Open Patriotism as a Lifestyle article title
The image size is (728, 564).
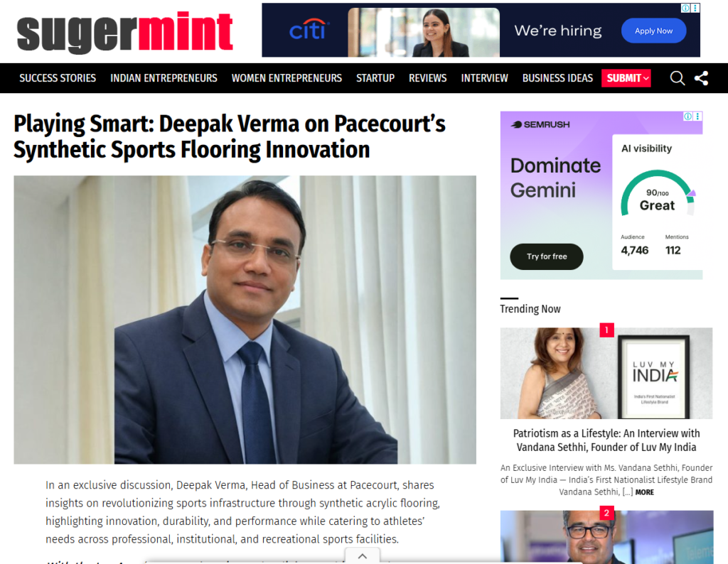(x=606, y=440)
